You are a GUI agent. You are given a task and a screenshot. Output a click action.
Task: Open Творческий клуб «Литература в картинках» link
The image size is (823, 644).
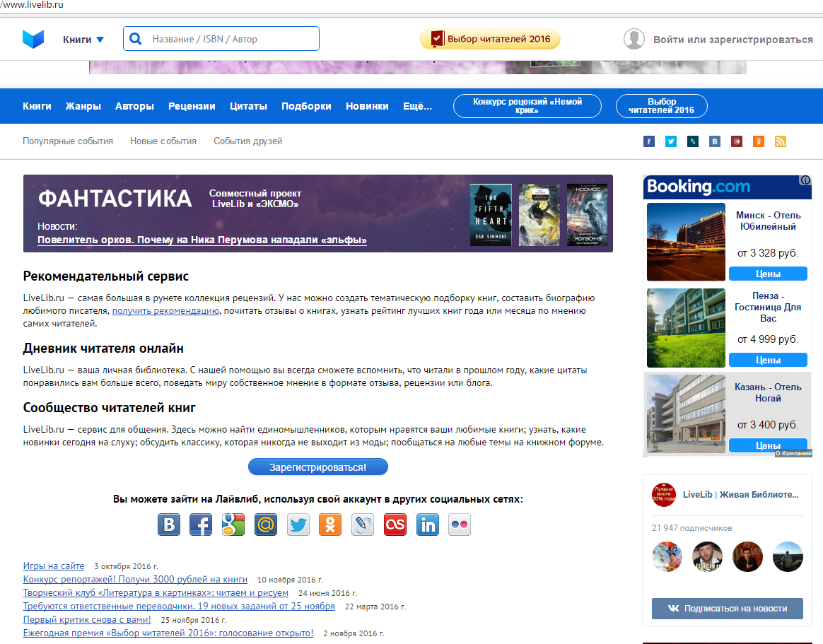tap(156, 592)
